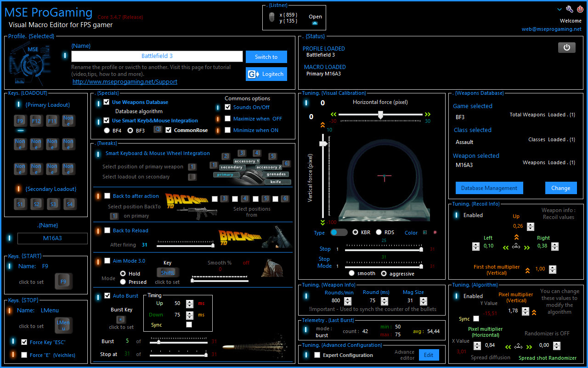Toggle Force Key ESC checkbox

coord(24,342)
